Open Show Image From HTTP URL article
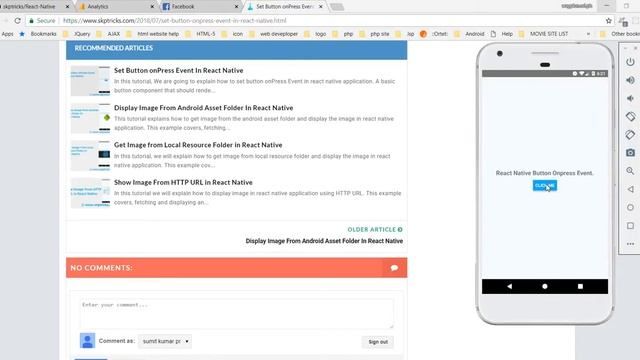The height and width of the screenshot is (360, 640). click(x=183, y=182)
